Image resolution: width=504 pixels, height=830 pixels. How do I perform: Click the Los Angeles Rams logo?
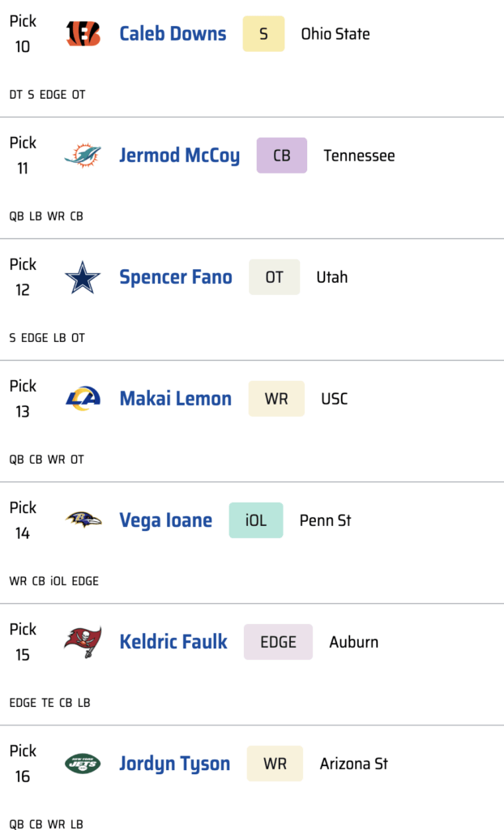pos(83,399)
